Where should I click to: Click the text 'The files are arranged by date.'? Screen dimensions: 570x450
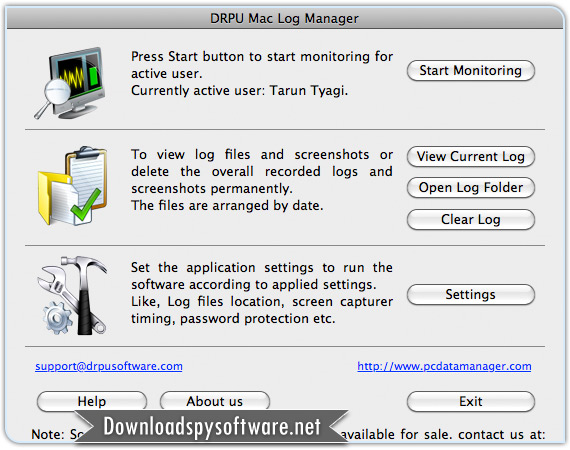(x=227, y=206)
